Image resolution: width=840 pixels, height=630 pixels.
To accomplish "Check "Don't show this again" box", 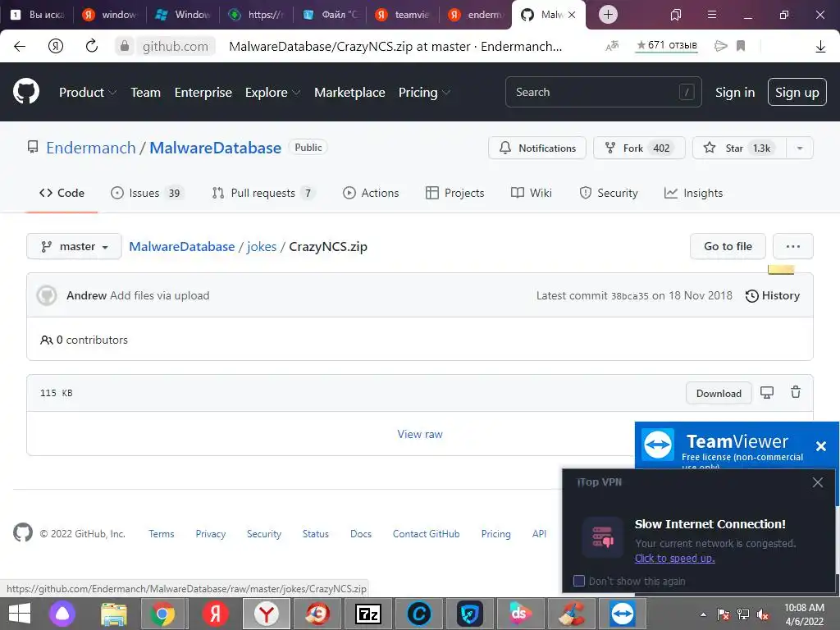I will (578, 581).
